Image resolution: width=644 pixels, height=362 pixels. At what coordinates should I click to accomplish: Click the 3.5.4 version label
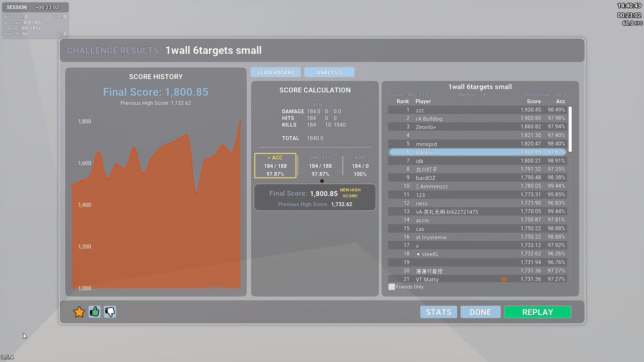coord(7,357)
